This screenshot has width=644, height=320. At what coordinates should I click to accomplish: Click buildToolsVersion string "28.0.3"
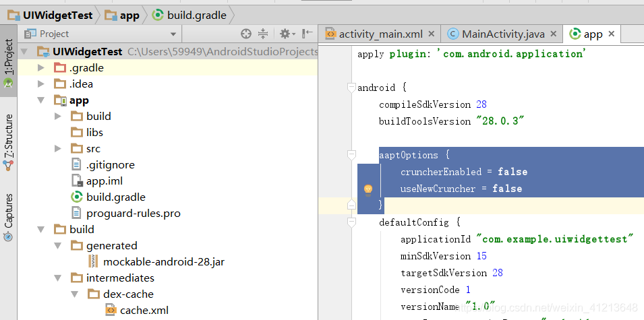(x=500, y=121)
